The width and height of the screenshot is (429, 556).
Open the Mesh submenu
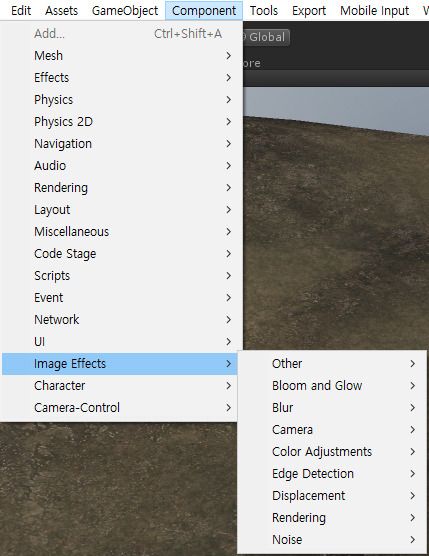tap(119, 56)
